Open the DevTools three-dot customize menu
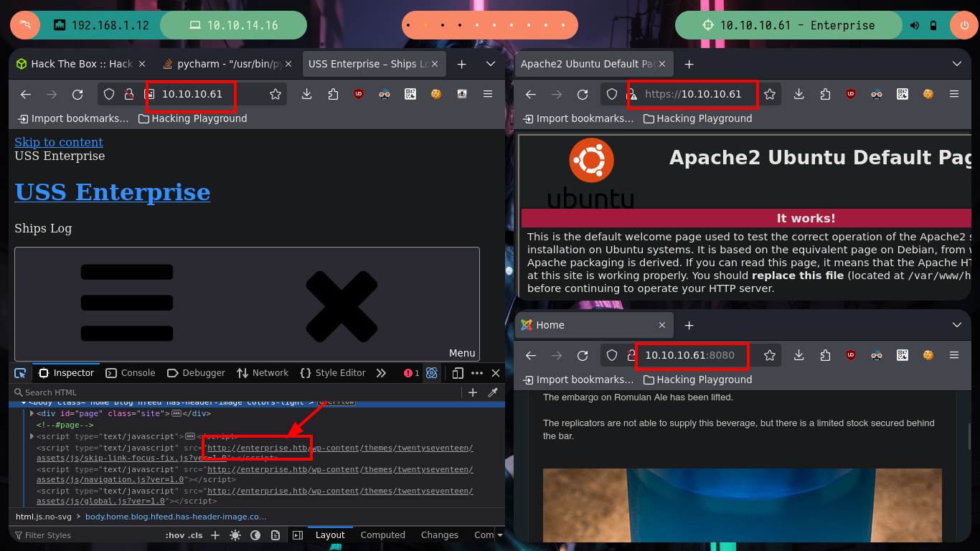The width and height of the screenshot is (980, 551). (x=477, y=373)
